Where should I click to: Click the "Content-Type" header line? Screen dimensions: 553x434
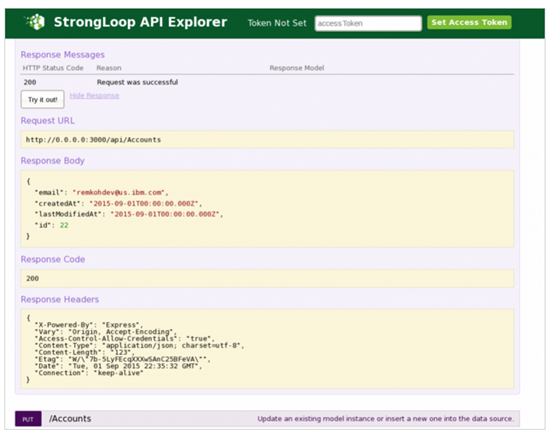pyautogui.click(x=139, y=346)
